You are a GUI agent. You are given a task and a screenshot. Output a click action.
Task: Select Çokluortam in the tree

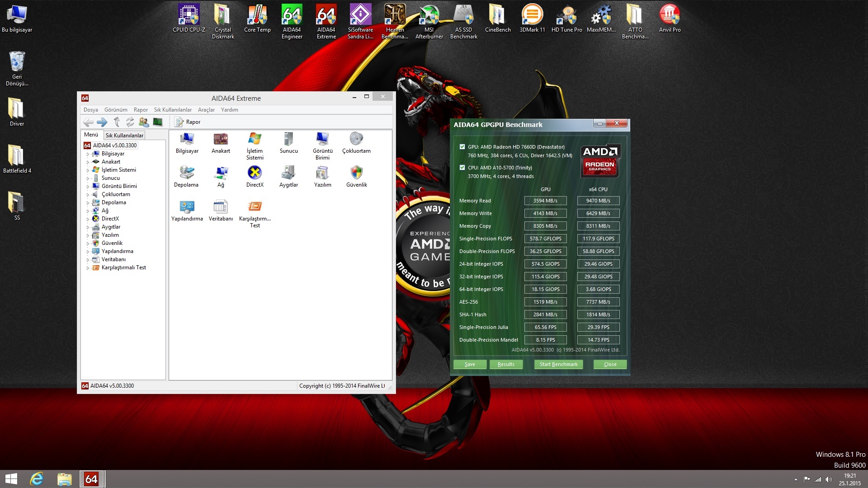(116, 194)
